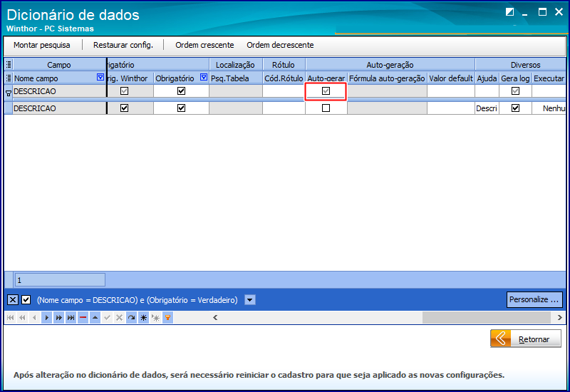Click the active filter expression text
This screenshot has width=570, height=392.
click(138, 300)
